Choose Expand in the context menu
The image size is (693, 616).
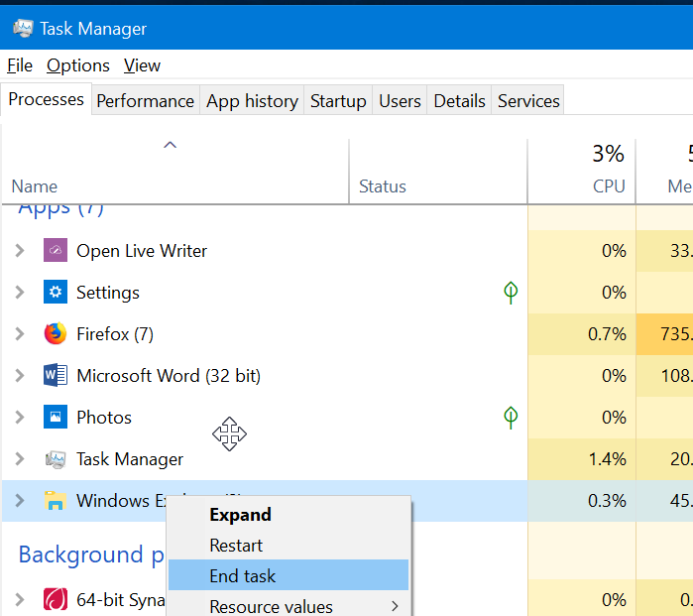pos(289,515)
